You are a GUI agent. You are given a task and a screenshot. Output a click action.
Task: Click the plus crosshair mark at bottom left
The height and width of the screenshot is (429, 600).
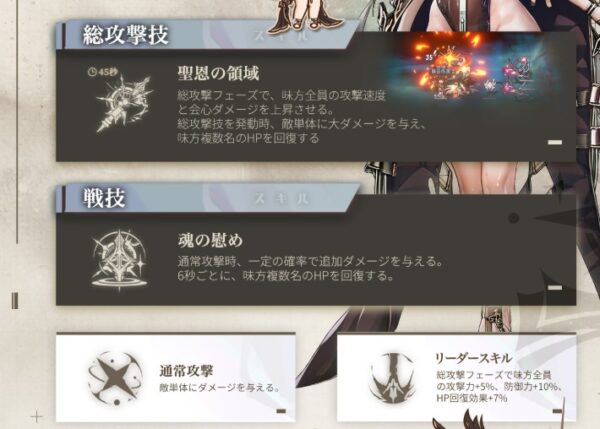pos(37,417)
